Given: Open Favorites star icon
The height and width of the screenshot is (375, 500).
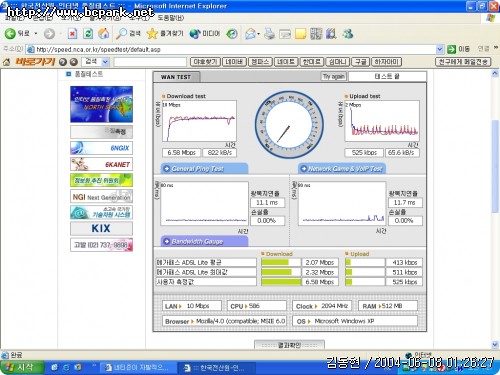Looking at the screenshot, I should [x=152, y=34].
